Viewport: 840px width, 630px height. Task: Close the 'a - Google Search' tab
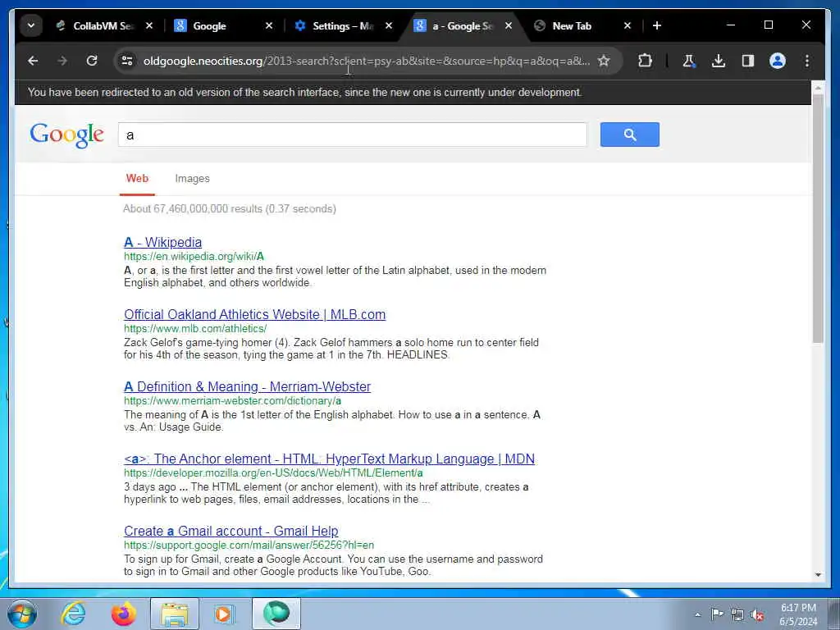[x=509, y=25]
